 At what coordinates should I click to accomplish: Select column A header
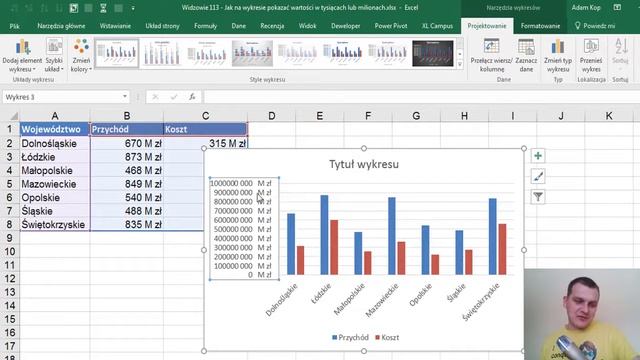(55, 116)
